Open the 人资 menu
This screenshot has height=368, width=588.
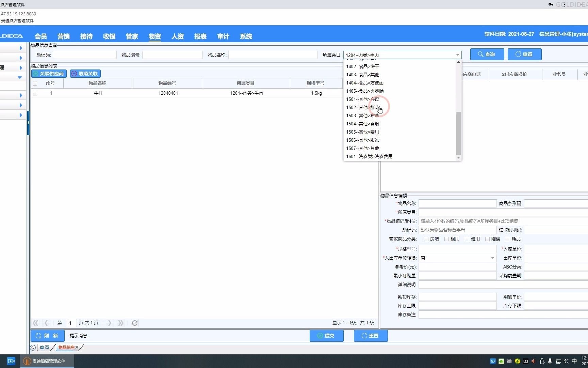tap(178, 36)
